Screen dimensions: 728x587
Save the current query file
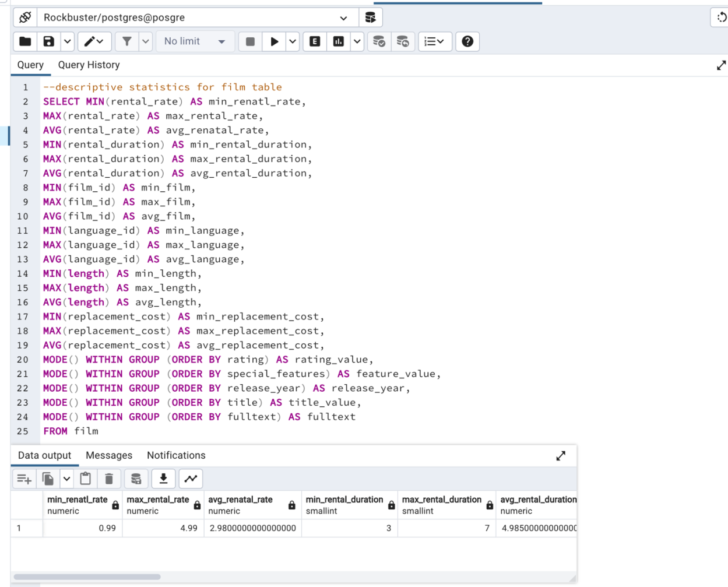pyautogui.click(x=49, y=41)
